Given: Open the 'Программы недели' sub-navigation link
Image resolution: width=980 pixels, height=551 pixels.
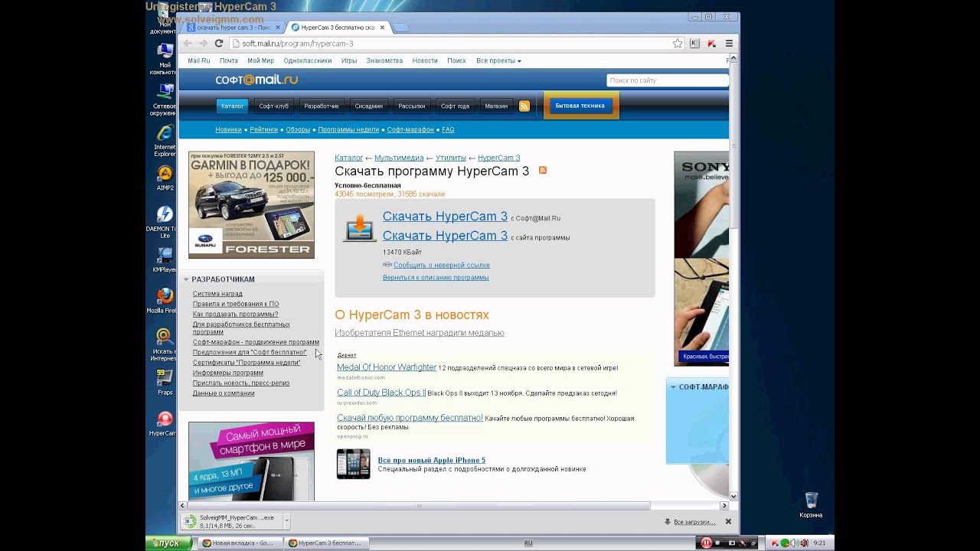Looking at the screenshot, I should pyautogui.click(x=348, y=130).
